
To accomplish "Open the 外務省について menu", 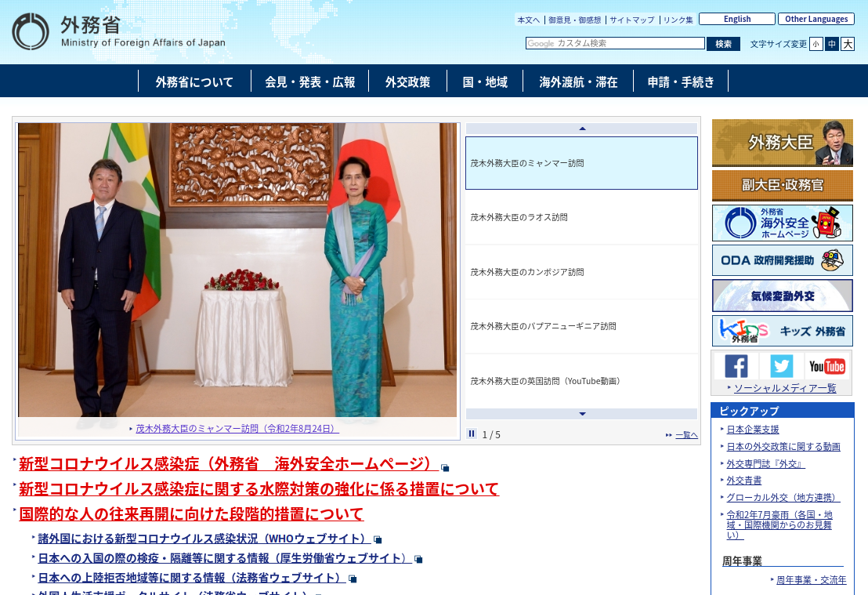I will (194, 82).
